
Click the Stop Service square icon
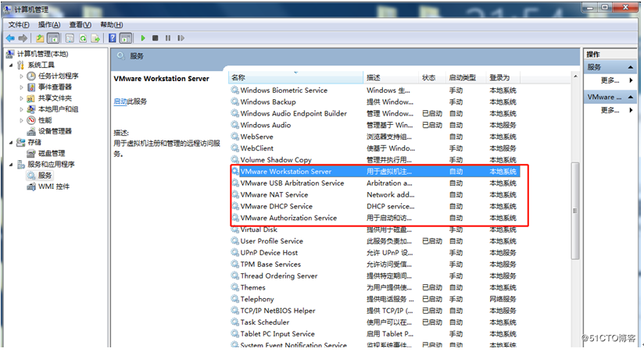pyautogui.click(x=156, y=37)
